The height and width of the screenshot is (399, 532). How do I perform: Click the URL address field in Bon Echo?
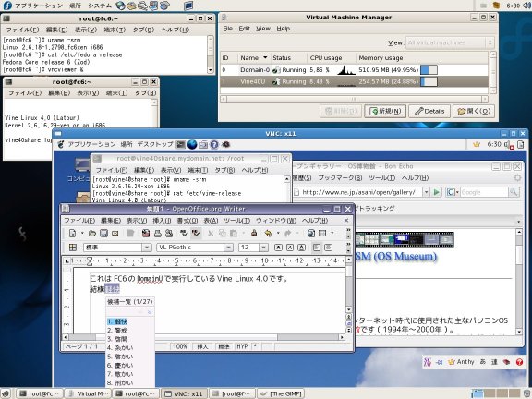[358, 192]
